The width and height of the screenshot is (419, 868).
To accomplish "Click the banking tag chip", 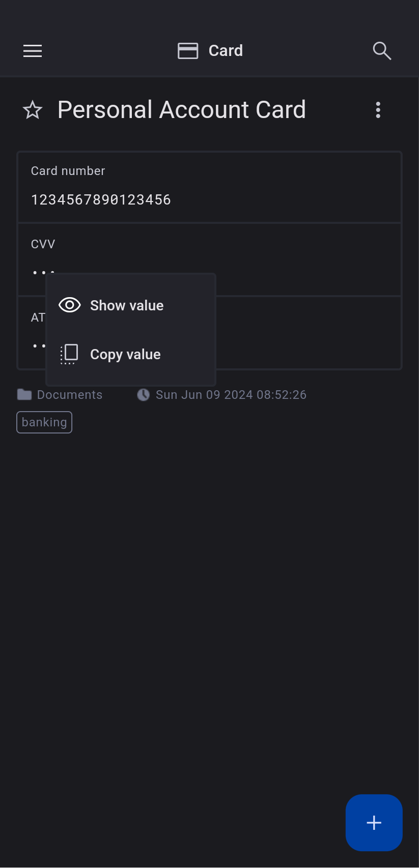I will (x=44, y=422).
